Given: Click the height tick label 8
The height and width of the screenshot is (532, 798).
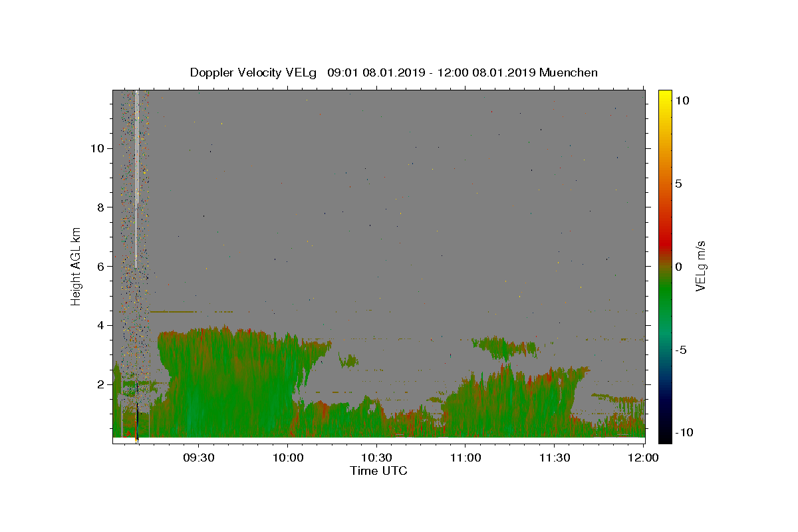Looking at the screenshot, I should [x=99, y=207].
